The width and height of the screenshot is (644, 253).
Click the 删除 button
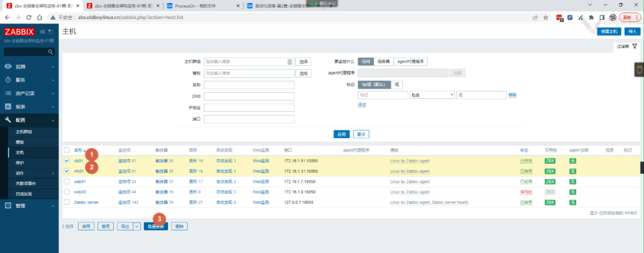(x=179, y=226)
